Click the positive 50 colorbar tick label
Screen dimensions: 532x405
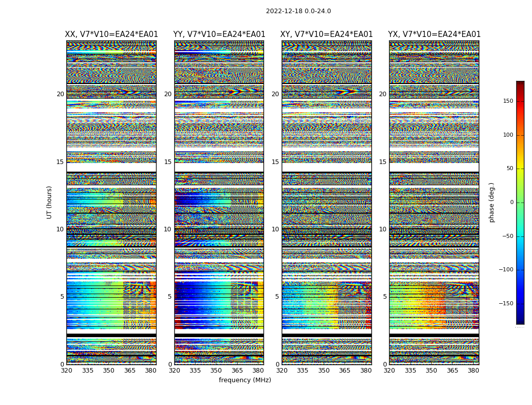(x=510, y=169)
